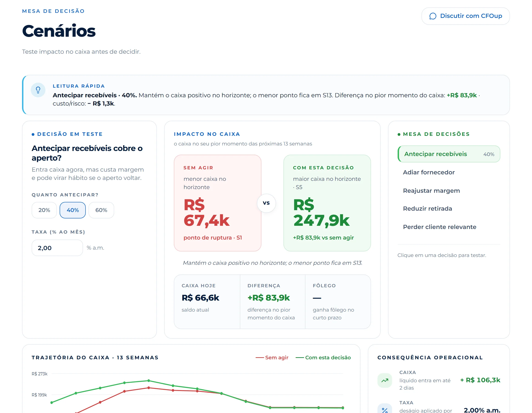Click the Trajetória do Caixa chart heading
This screenshot has height=413, width=532.
[95, 358]
